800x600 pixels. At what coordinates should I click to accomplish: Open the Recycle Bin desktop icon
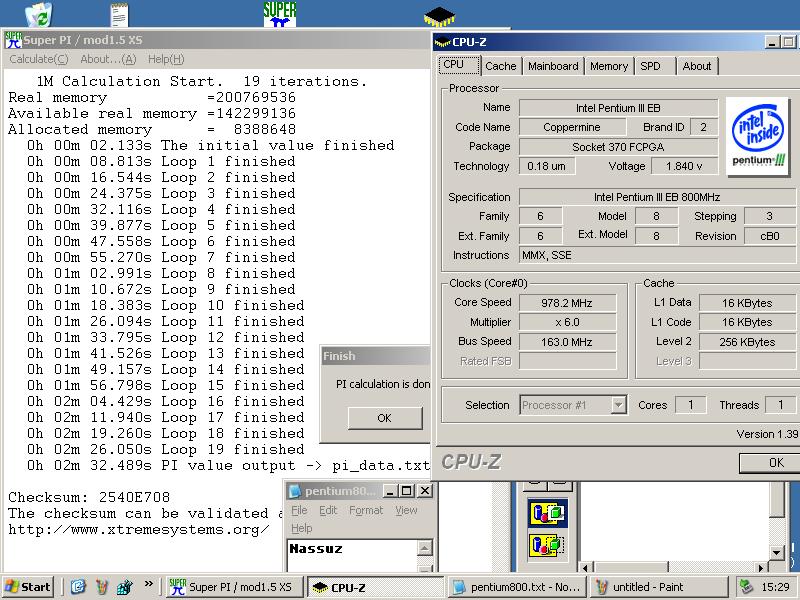pyautogui.click(x=39, y=14)
